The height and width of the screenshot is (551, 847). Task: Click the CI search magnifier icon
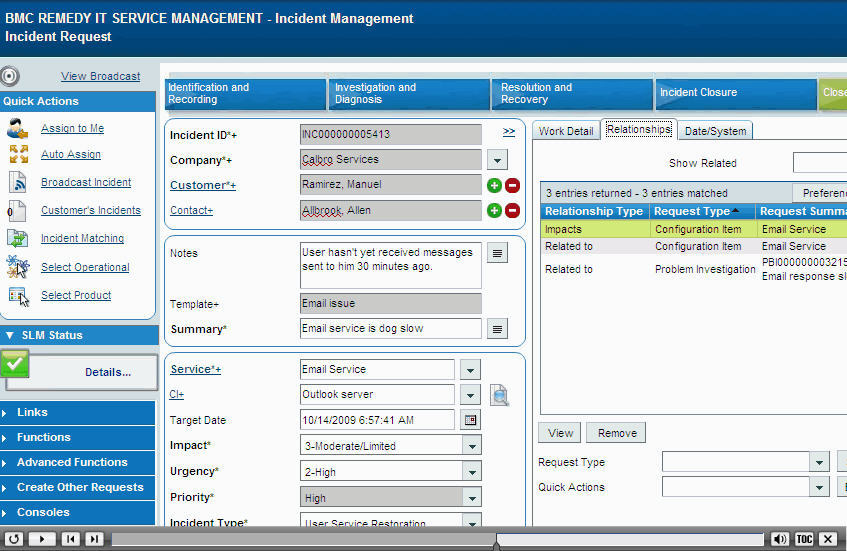click(x=499, y=395)
